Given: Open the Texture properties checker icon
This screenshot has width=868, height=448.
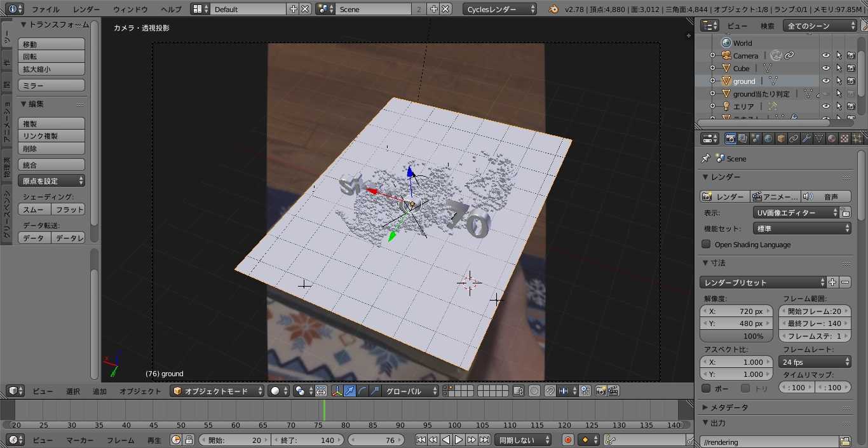Looking at the screenshot, I should click(x=846, y=138).
